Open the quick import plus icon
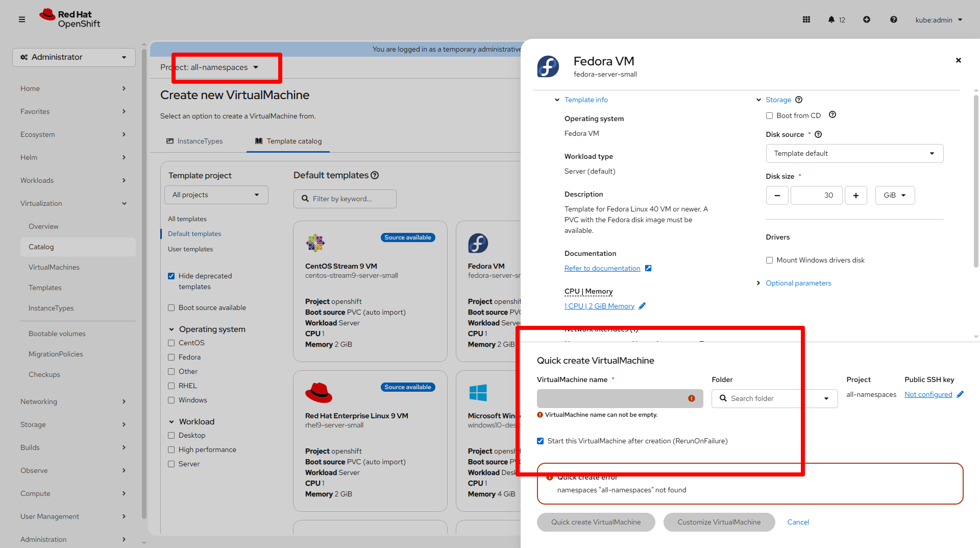Viewport: 980px width, 548px height. (867, 19)
